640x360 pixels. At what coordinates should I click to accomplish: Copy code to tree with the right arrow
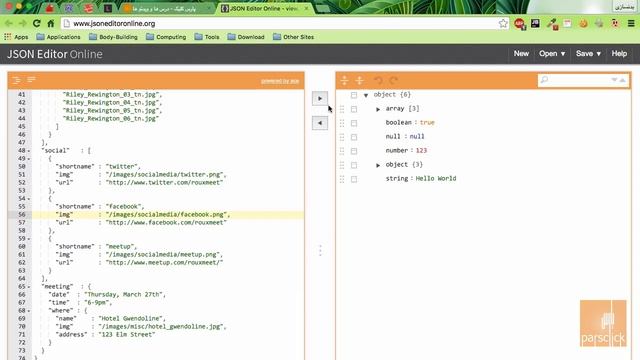320,98
